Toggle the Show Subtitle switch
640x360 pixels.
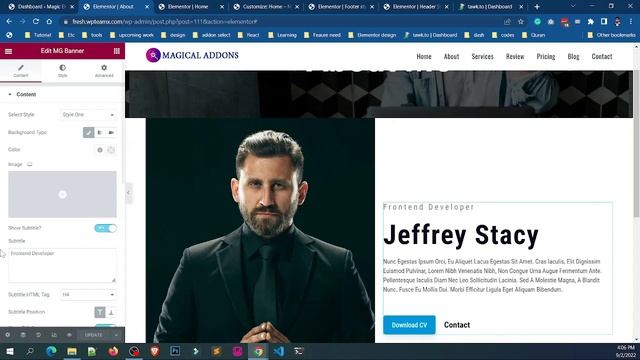tap(105, 228)
